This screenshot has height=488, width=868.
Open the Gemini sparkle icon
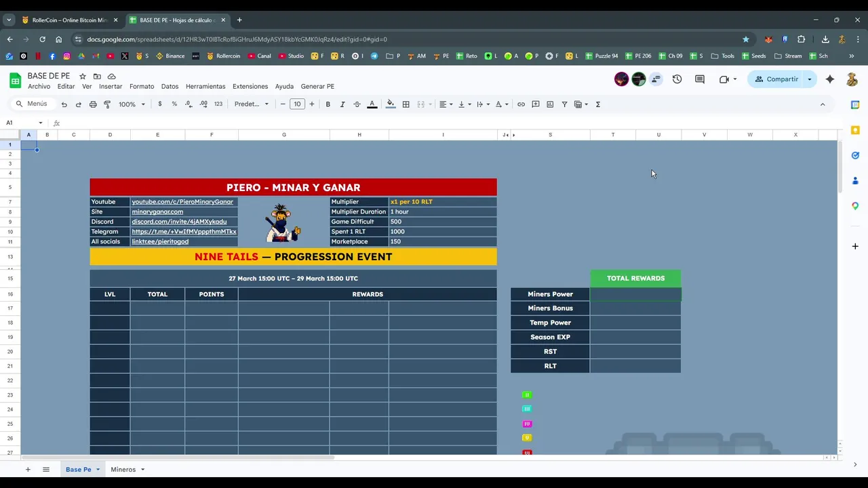pyautogui.click(x=830, y=79)
